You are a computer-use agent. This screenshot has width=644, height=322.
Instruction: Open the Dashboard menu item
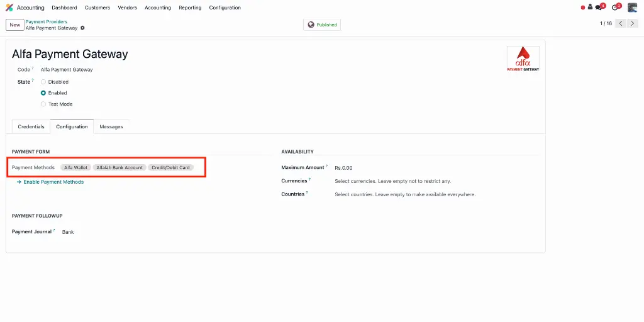point(65,8)
